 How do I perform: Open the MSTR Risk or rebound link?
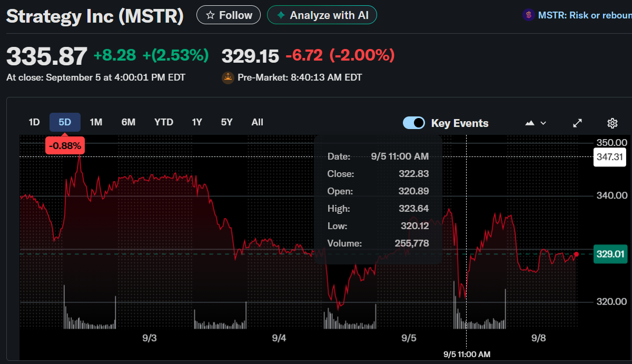tap(585, 15)
